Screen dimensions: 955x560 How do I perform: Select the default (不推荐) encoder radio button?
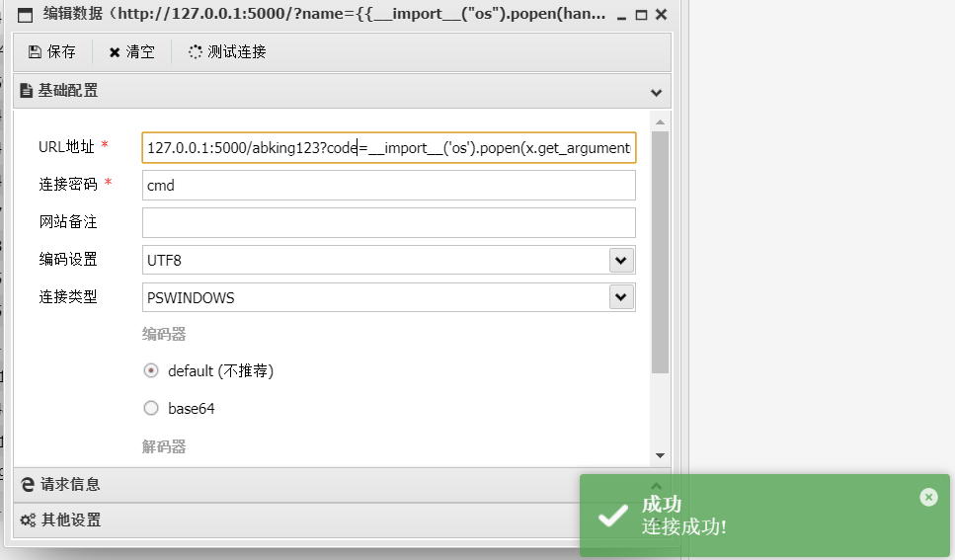pos(151,370)
